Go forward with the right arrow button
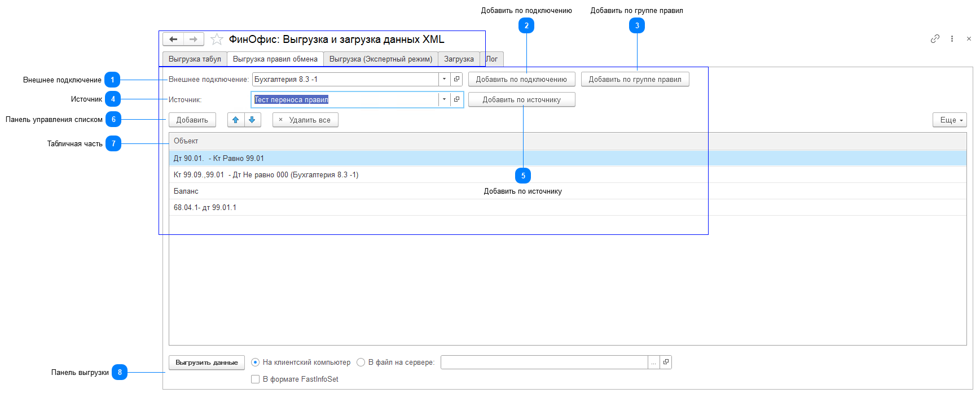This screenshot has height=393, width=980. (x=194, y=39)
